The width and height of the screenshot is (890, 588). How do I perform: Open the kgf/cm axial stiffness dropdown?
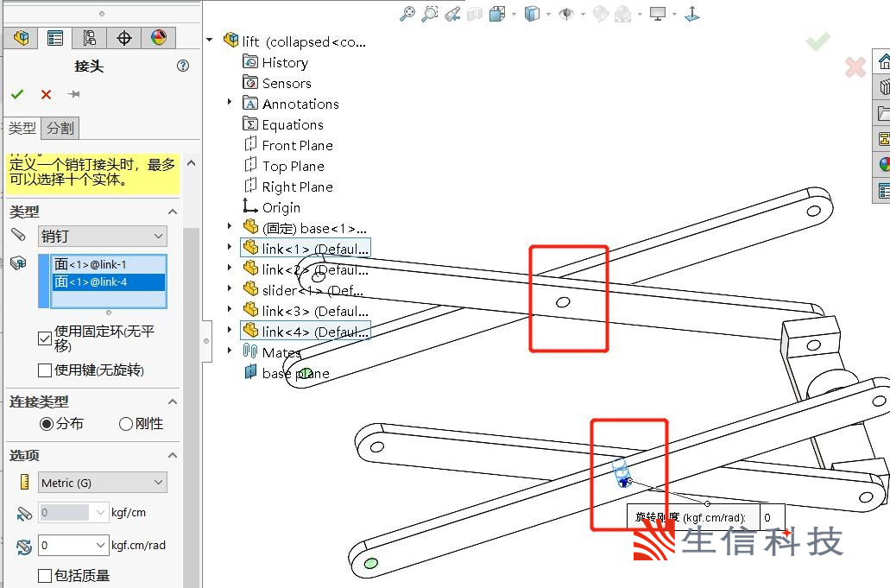[x=100, y=513]
